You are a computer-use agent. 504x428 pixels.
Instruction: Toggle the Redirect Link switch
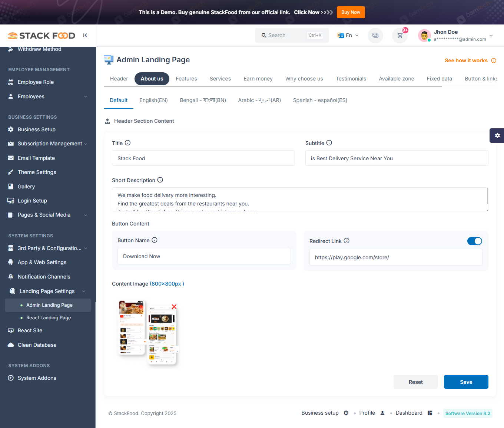[475, 241]
